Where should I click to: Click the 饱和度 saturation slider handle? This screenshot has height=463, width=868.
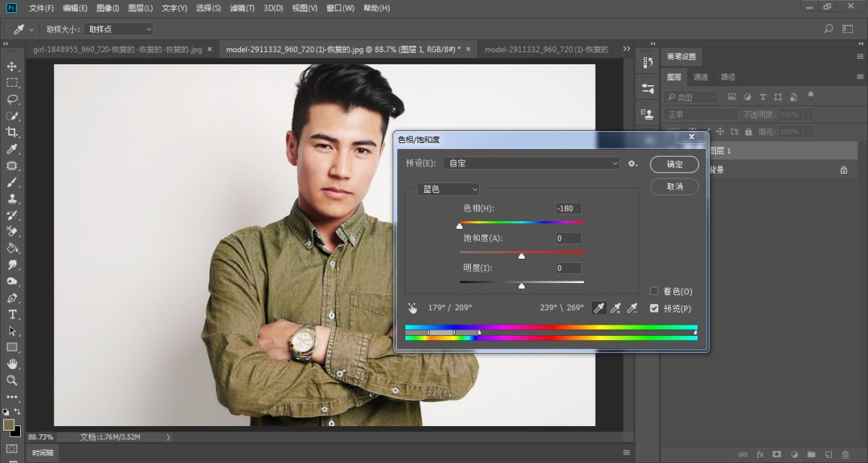[522, 256]
